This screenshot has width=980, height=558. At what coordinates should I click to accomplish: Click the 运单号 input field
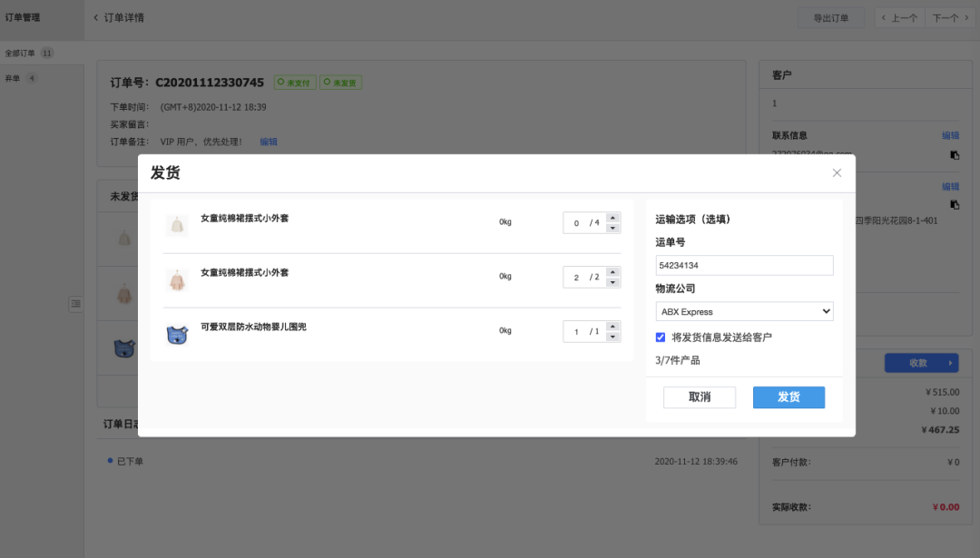click(x=744, y=266)
